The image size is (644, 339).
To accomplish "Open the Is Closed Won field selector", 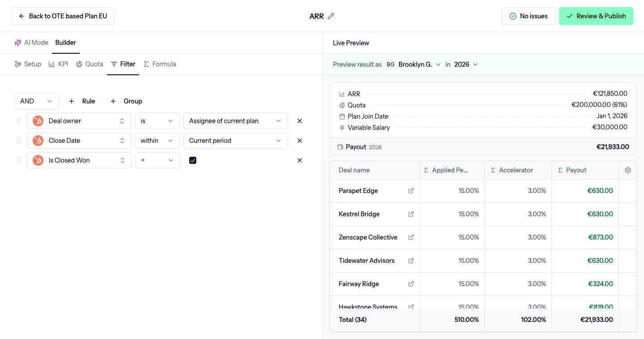I will pos(79,160).
